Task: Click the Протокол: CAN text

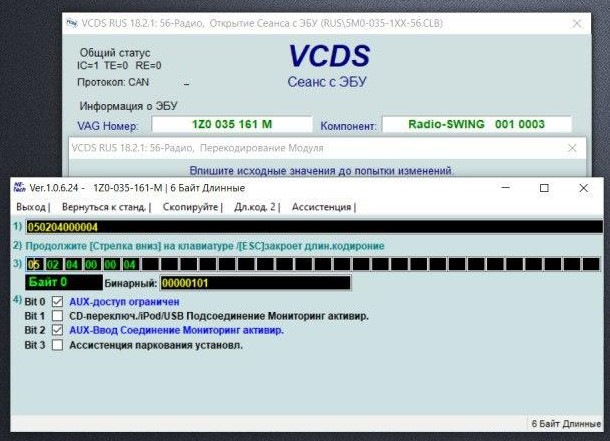Action: click(x=113, y=82)
